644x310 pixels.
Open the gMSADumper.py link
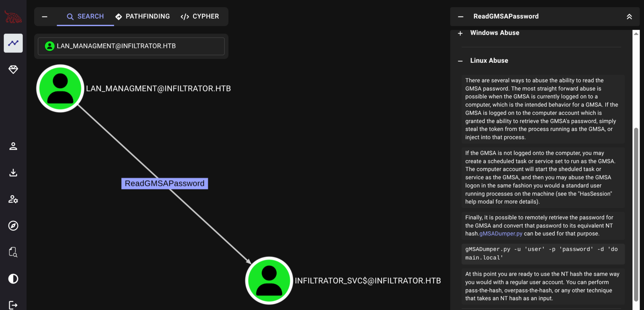point(500,234)
